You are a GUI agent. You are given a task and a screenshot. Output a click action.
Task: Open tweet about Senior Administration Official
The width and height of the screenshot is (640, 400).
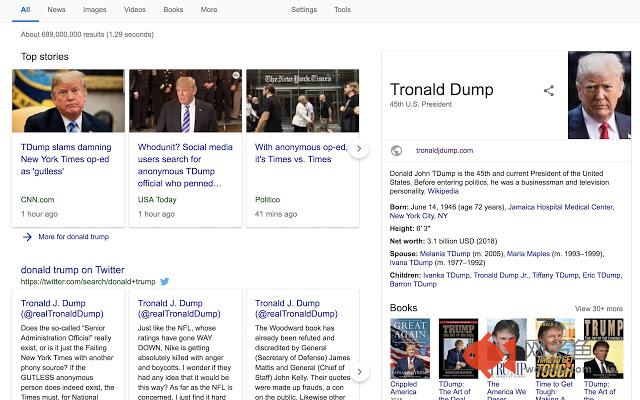pyautogui.click(x=68, y=361)
